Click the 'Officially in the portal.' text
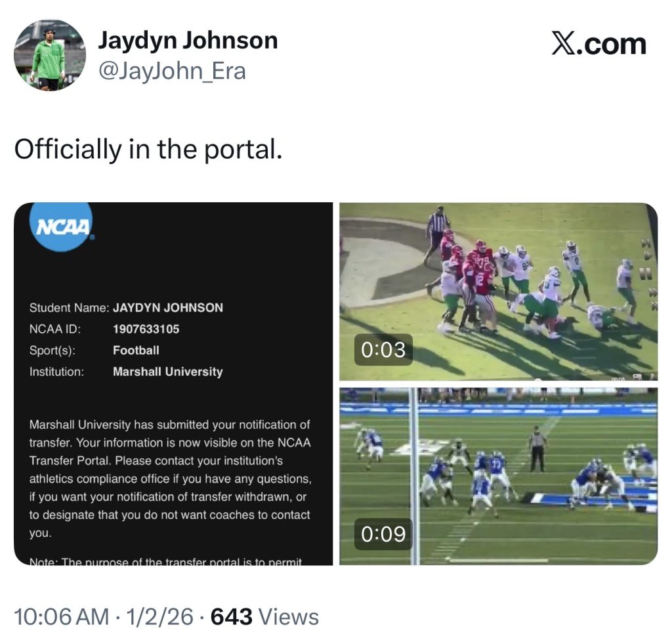 pyautogui.click(x=148, y=150)
